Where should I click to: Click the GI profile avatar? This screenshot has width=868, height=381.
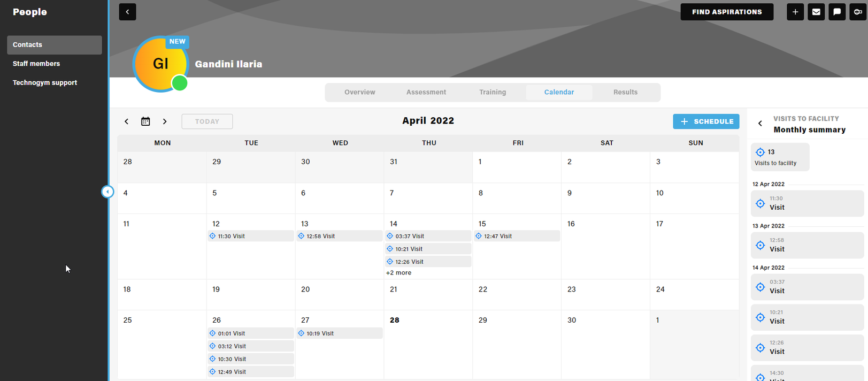coord(160,64)
